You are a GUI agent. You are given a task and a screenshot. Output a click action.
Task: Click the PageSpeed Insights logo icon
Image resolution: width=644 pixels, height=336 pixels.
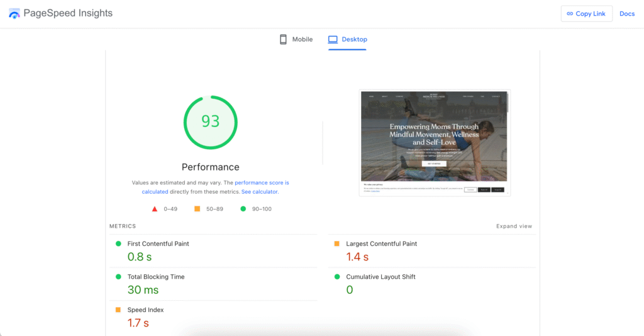point(14,13)
